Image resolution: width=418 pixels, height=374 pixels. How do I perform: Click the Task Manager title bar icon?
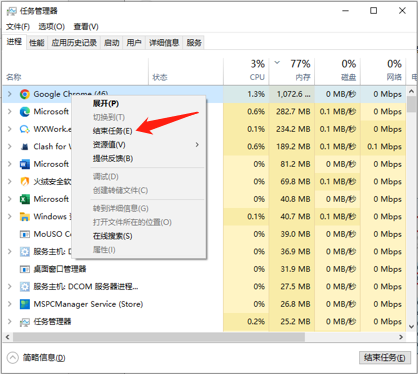click(x=11, y=11)
